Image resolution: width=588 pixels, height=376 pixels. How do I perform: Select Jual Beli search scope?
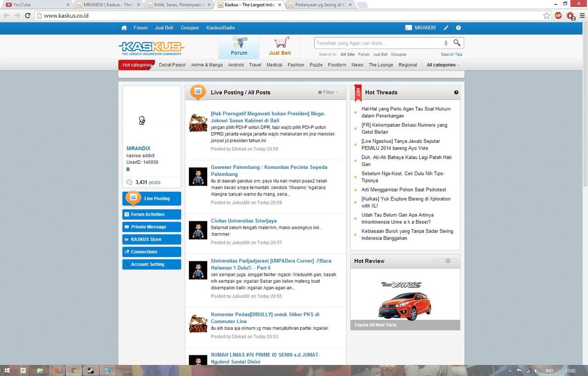[380, 55]
